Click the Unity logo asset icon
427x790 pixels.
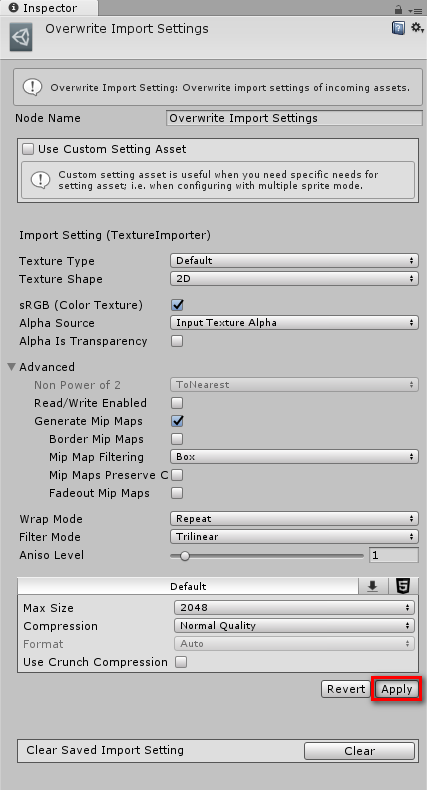point(21,37)
